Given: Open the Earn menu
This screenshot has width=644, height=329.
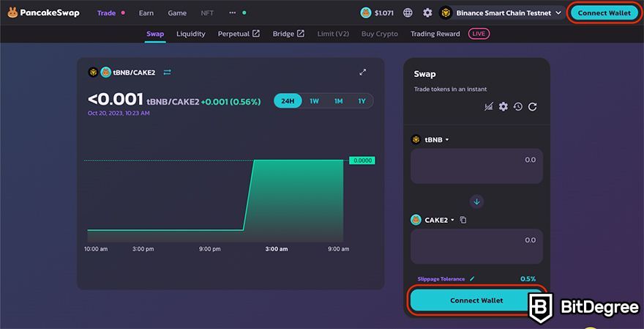Looking at the screenshot, I should click(146, 12).
